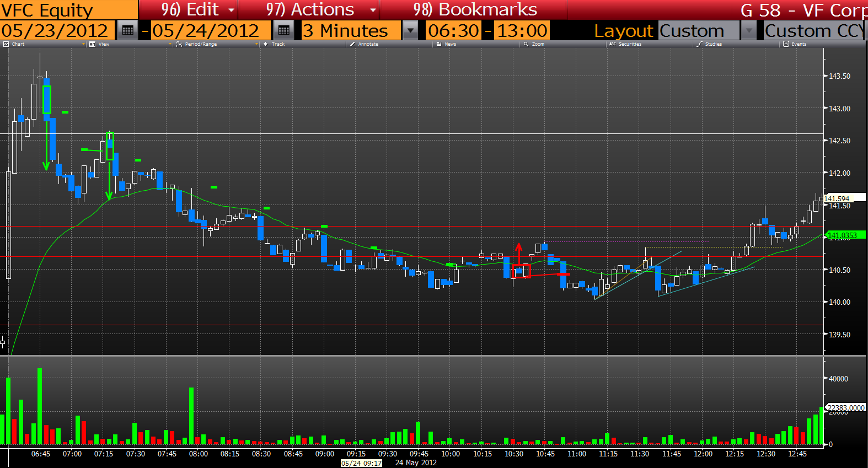Screen dimensions: 868x468
Task: Activate the Track crosshair icon
Action: pyautogui.click(x=266, y=44)
